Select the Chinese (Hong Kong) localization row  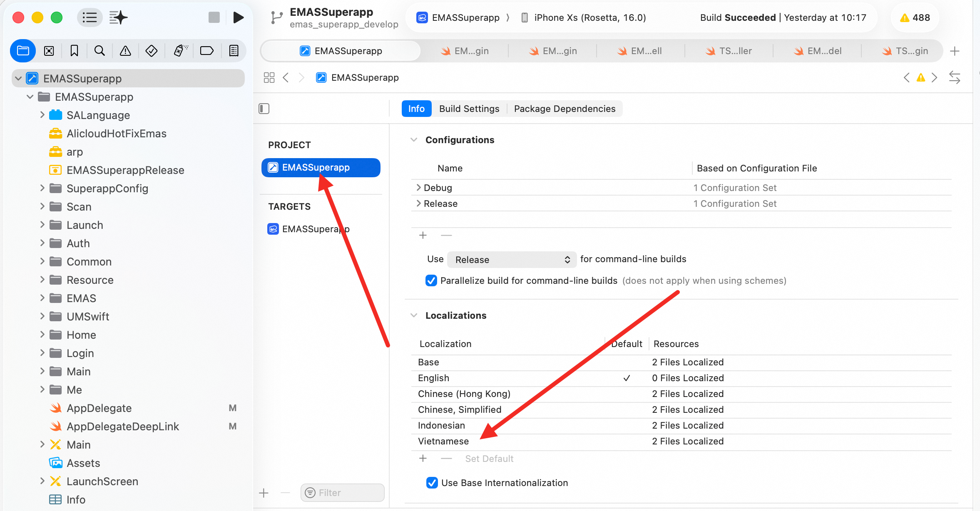click(x=681, y=394)
